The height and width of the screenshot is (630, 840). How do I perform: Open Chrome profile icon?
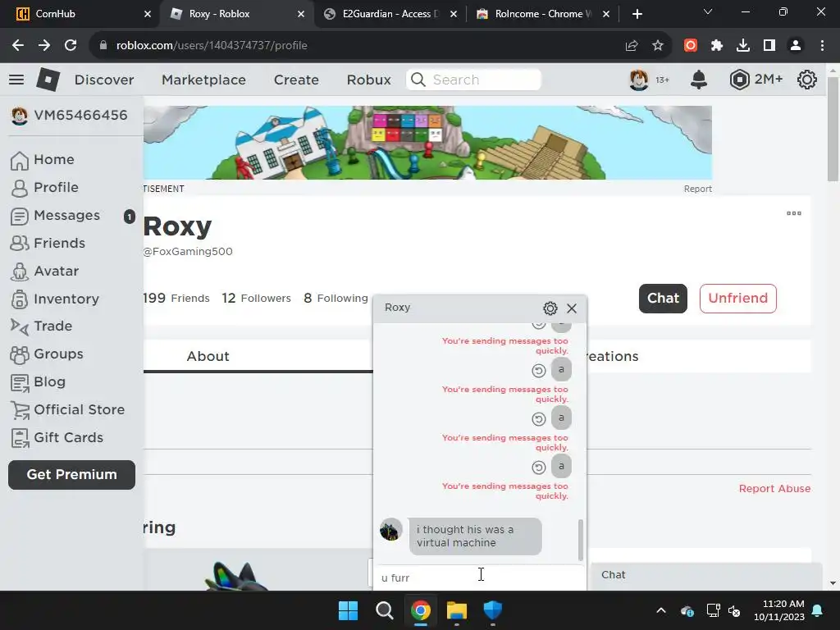coord(796,46)
